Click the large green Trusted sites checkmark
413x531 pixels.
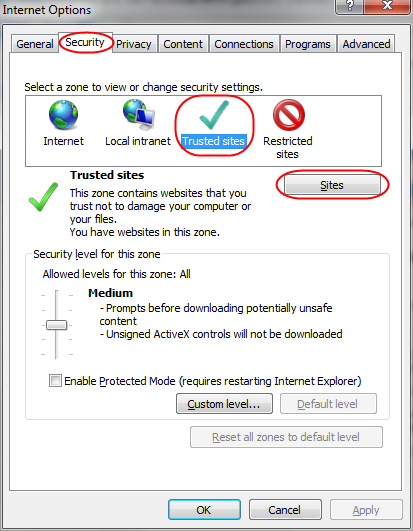(x=43, y=197)
